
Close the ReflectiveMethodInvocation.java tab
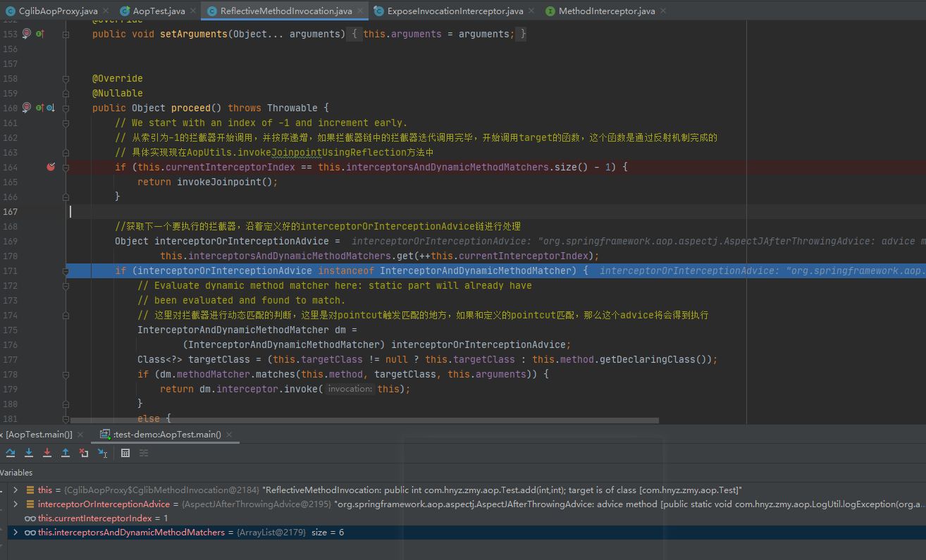click(x=359, y=11)
